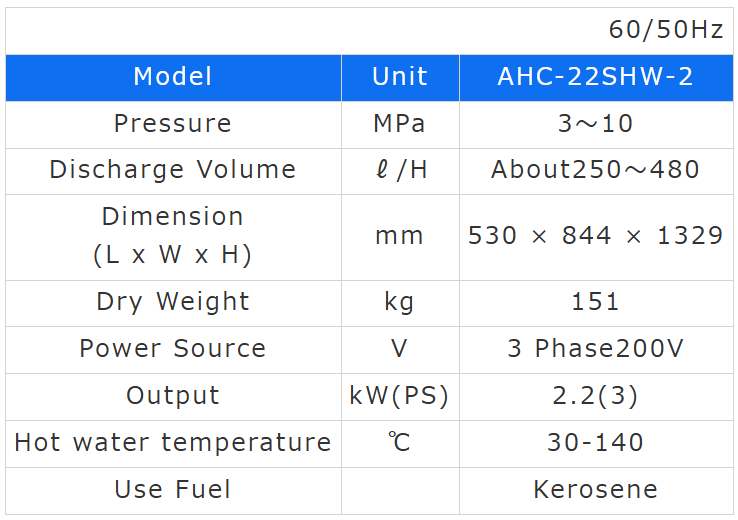Select the 151 weight value
The image size is (738, 520).
pos(595,302)
